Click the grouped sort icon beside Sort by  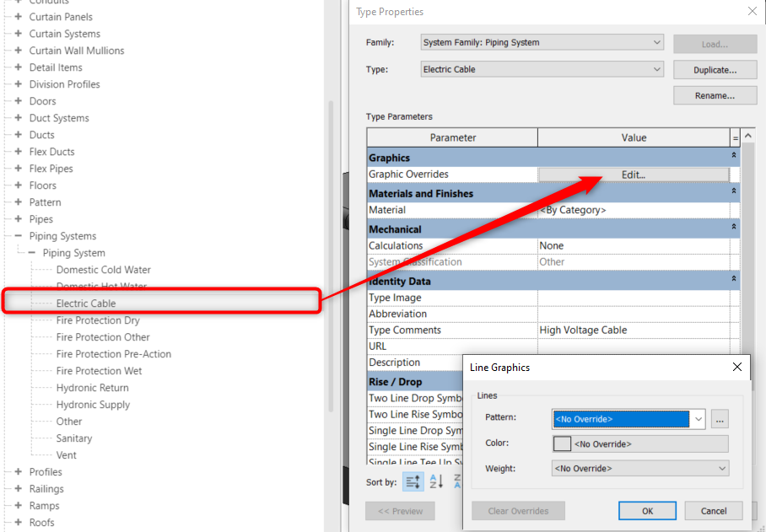point(413,481)
